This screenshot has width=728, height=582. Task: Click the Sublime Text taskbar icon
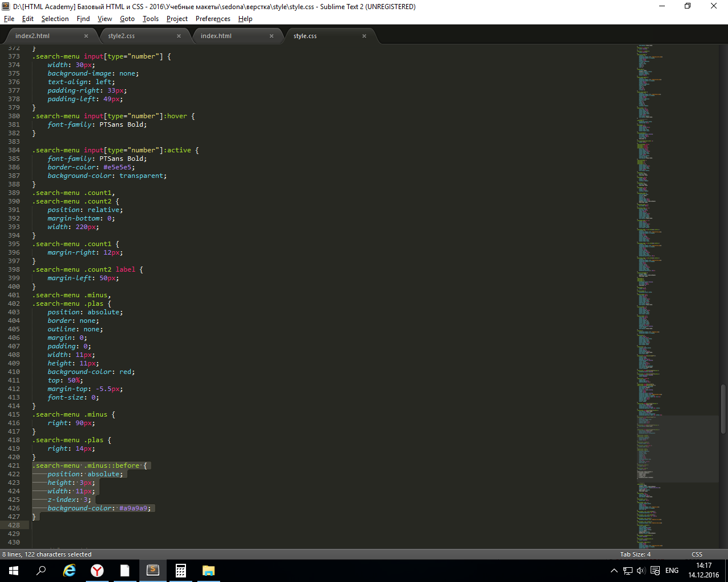point(153,571)
